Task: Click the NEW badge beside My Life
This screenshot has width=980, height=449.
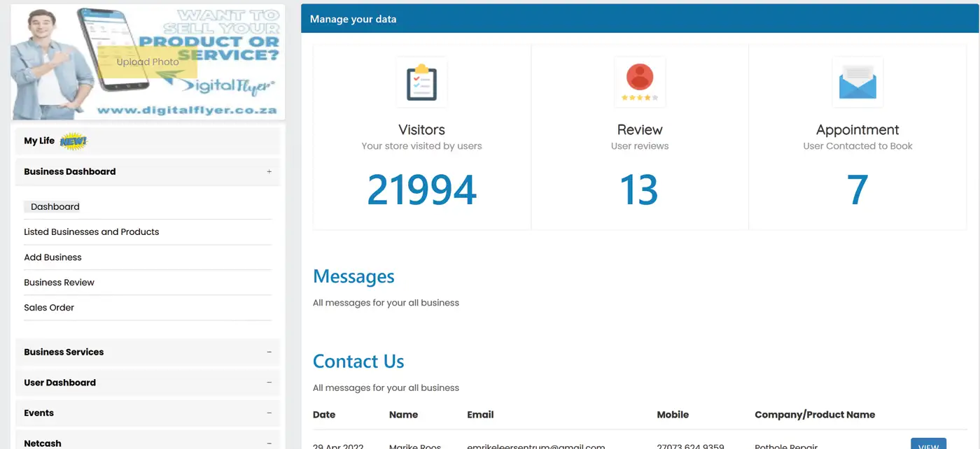Action: 73,141
